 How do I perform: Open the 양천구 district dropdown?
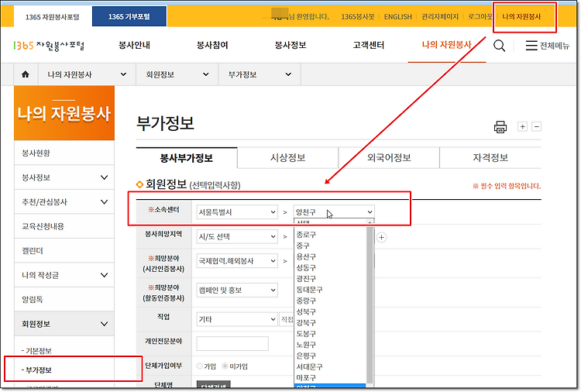334,212
